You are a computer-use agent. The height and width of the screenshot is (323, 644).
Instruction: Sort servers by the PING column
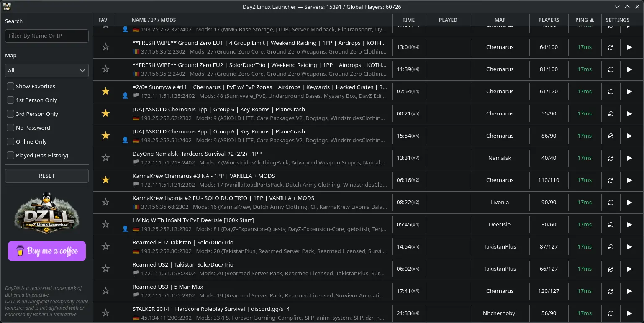tap(584, 20)
